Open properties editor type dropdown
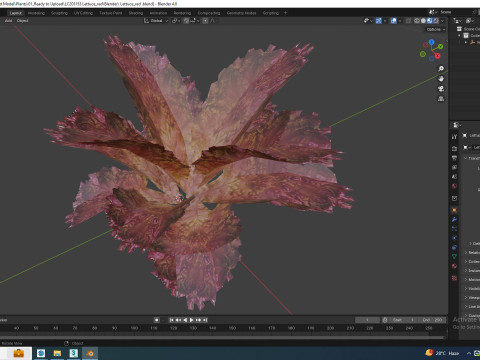Image resolution: width=480 pixels, height=360 pixels. (456, 125)
